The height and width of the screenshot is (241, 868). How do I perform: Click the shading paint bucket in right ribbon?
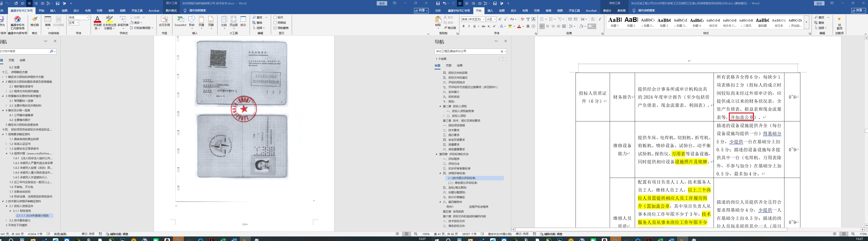tap(581, 26)
